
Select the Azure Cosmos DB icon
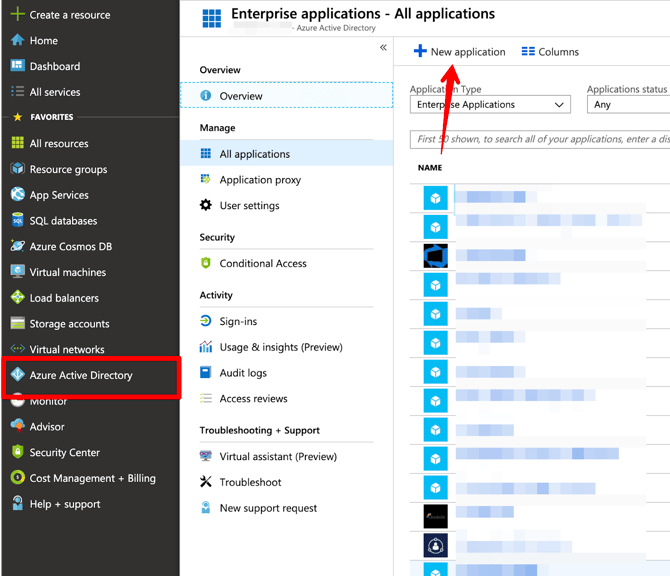coord(17,246)
